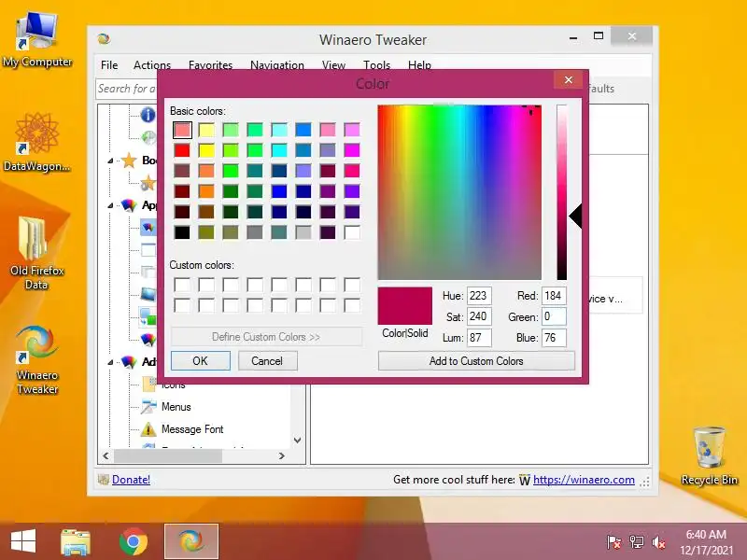Pick the magenta basic color swatch

pos(352,150)
